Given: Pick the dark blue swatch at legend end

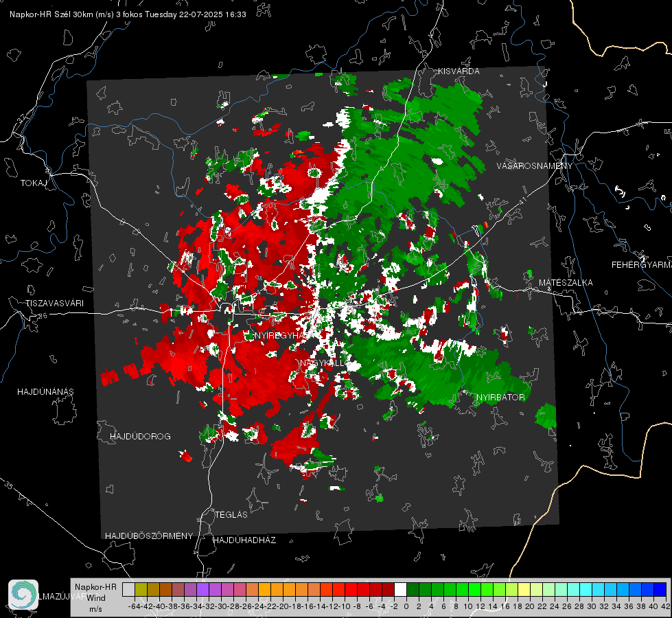Looking at the screenshot, I should pyautogui.click(x=660, y=589).
